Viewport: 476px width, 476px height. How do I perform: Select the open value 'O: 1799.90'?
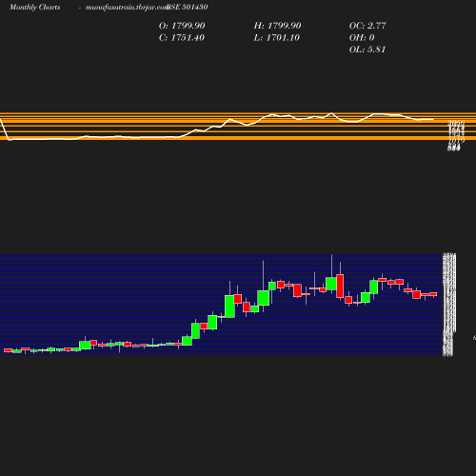coord(182,26)
